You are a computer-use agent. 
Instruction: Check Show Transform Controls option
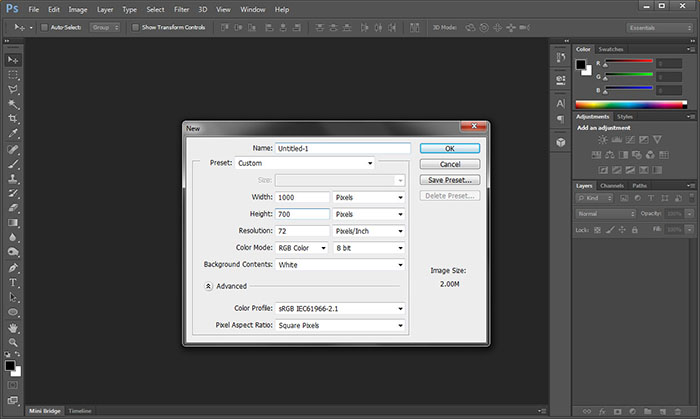(136, 27)
